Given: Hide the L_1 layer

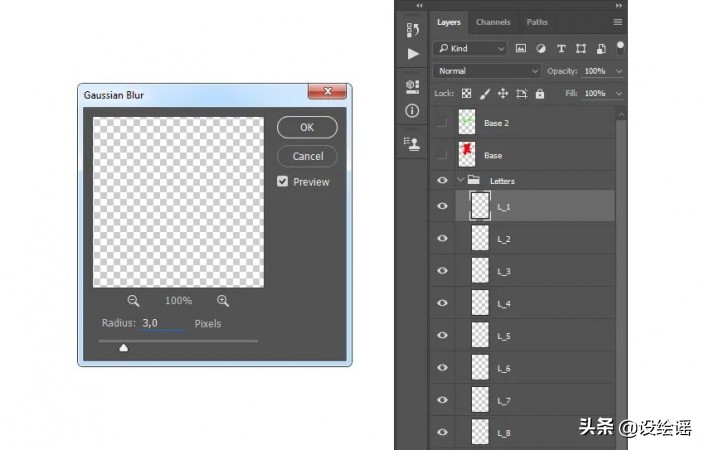Looking at the screenshot, I should click(x=442, y=206).
